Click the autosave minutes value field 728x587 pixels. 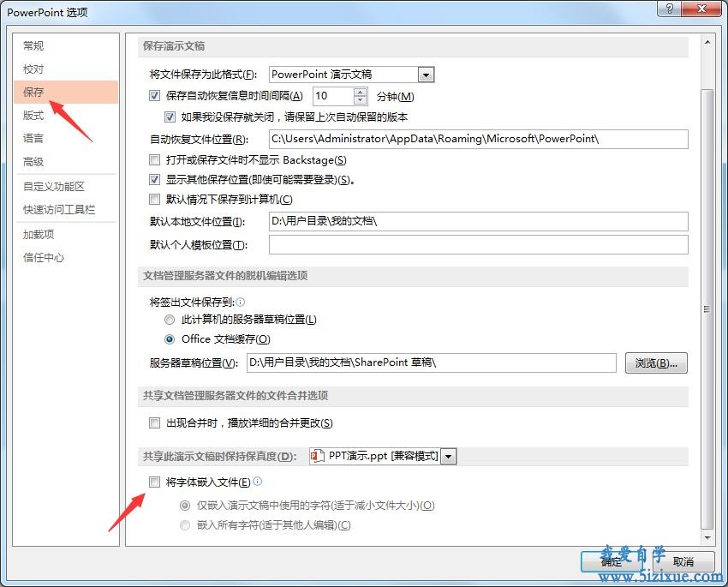[334, 96]
